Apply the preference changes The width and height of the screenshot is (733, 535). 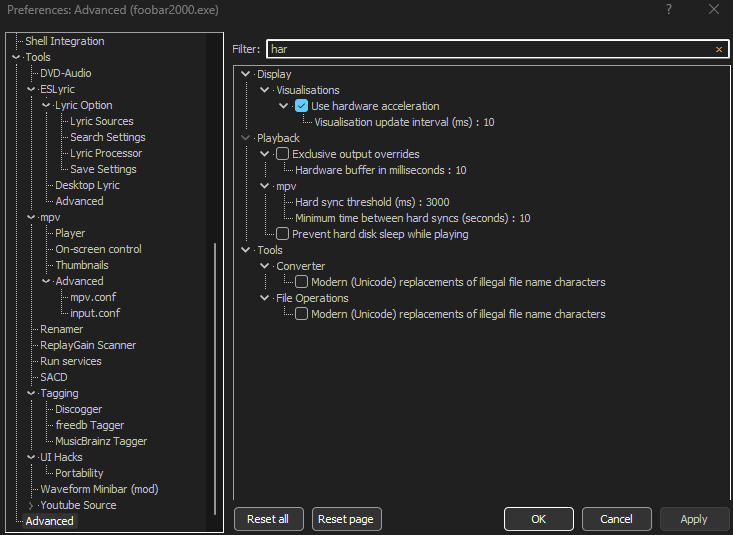pyautogui.click(x=694, y=519)
